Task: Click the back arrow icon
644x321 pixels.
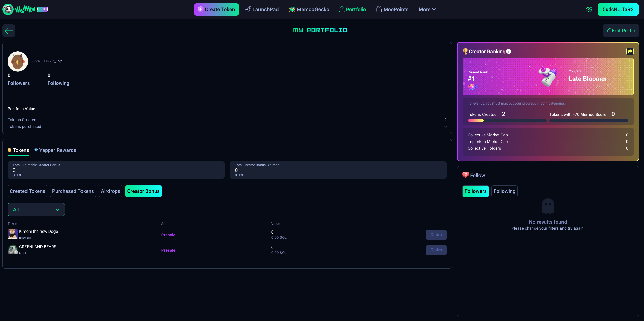Action: (9, 31)
